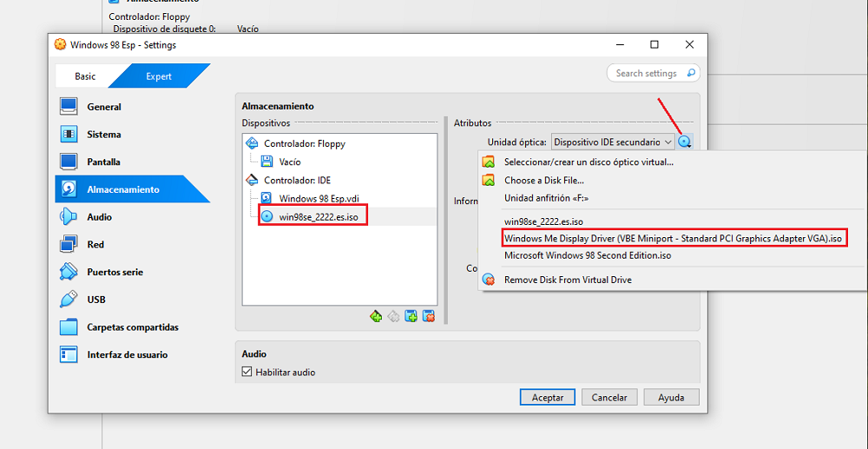
Task: Select the IDE controller in the tree
Action: pyautogui.click(x=297, y=180)
